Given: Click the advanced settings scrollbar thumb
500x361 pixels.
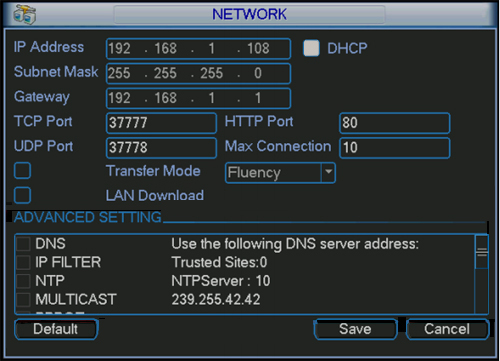Looking at the screenshot, I should [482, 252].
